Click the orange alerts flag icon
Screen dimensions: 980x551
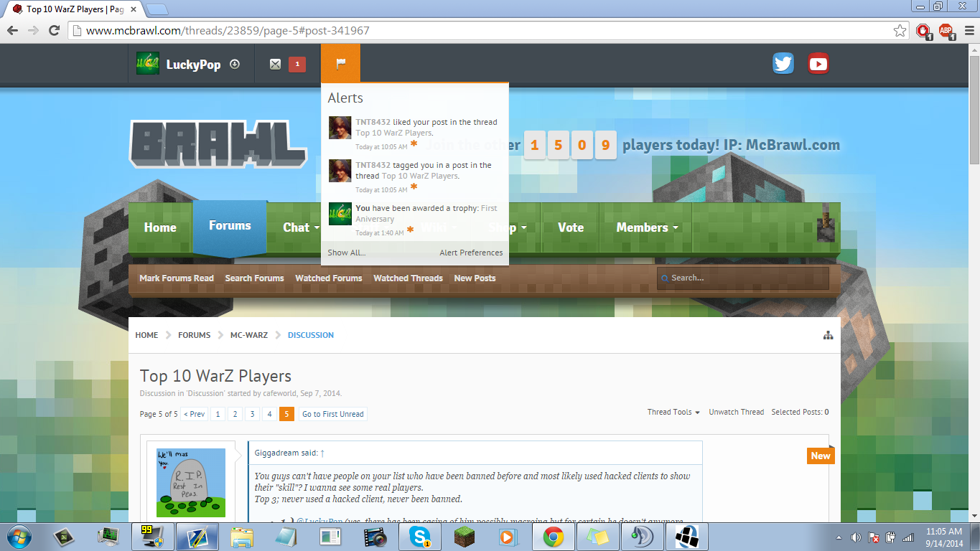(x=341, y=64)
